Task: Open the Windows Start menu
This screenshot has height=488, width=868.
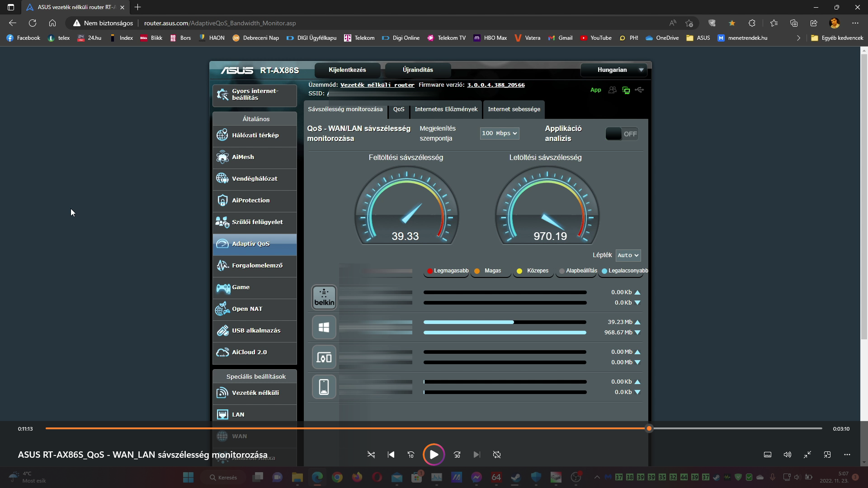Action: pos(188,477)
